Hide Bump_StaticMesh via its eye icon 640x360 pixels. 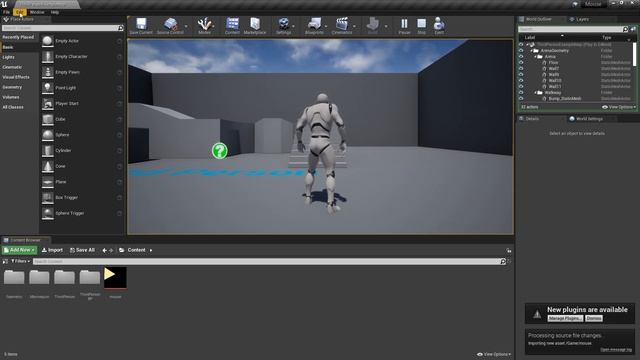coord(521,98)
